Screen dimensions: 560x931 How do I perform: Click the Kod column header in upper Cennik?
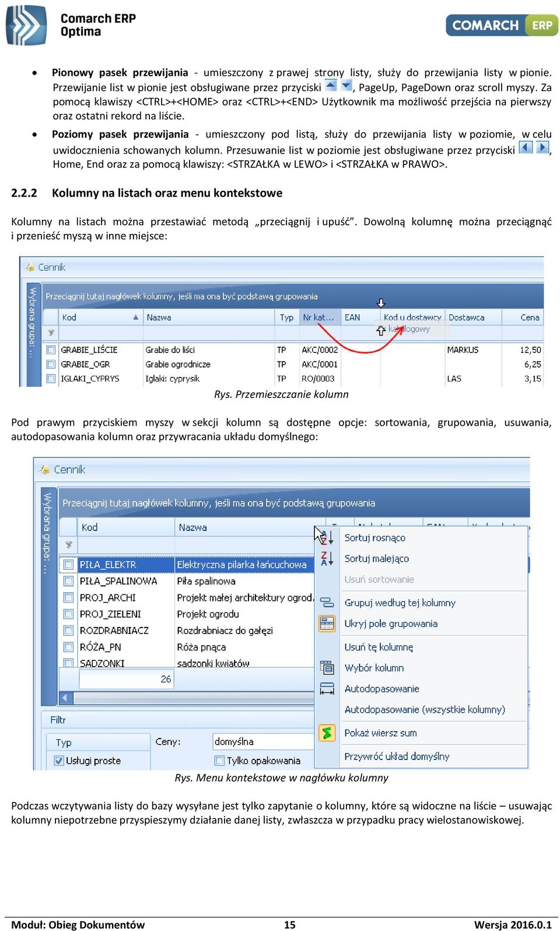pos(101,317)
